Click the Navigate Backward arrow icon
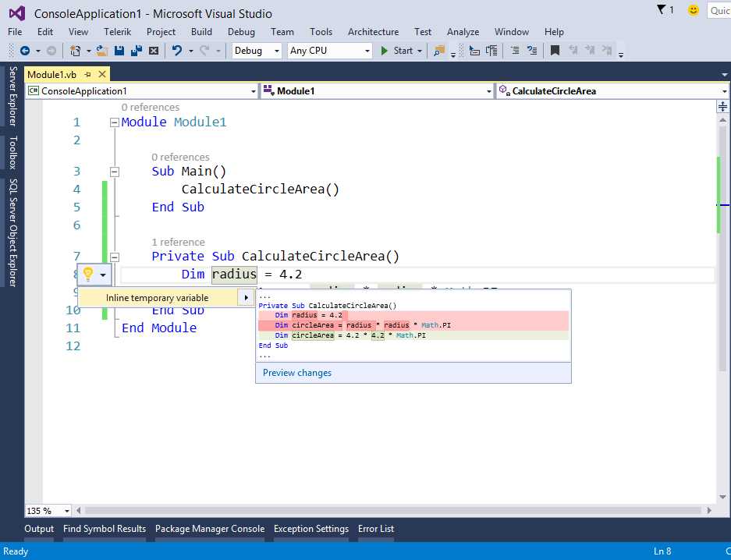This screenshot has height=560, width=731. pyautogui.click(x=26, y=51)
